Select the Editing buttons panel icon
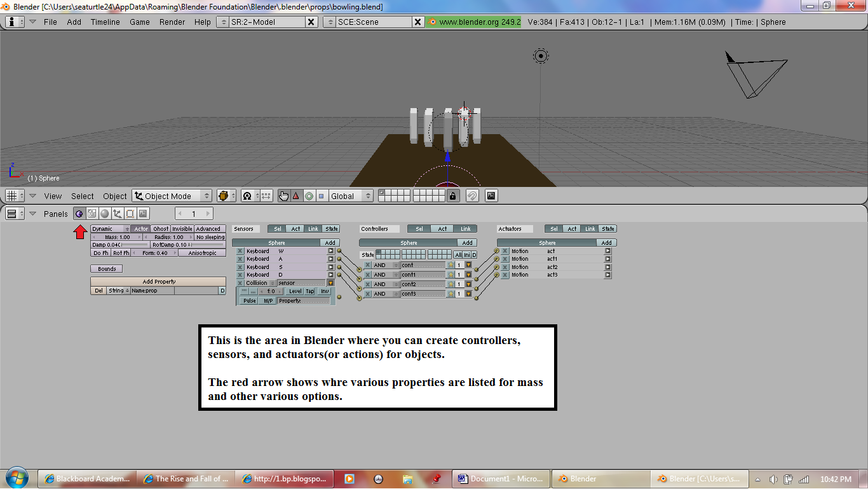 point(130,213)
